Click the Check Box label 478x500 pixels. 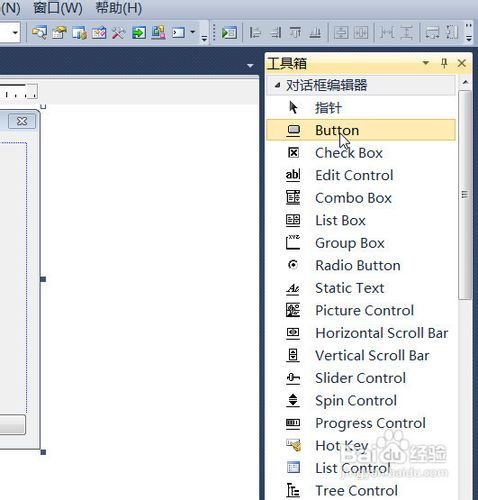coord(349,153)
